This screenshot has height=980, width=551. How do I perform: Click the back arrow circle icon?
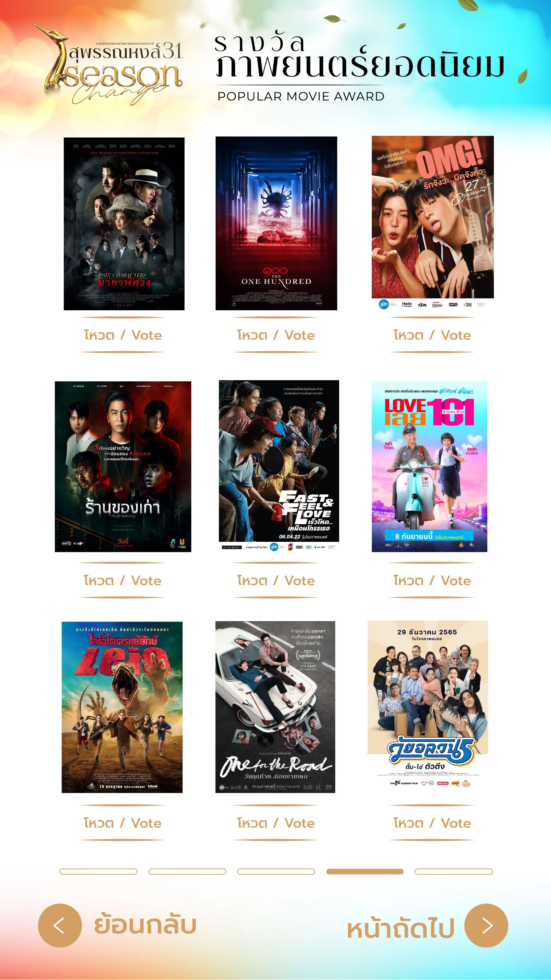[x=60, y=925]
